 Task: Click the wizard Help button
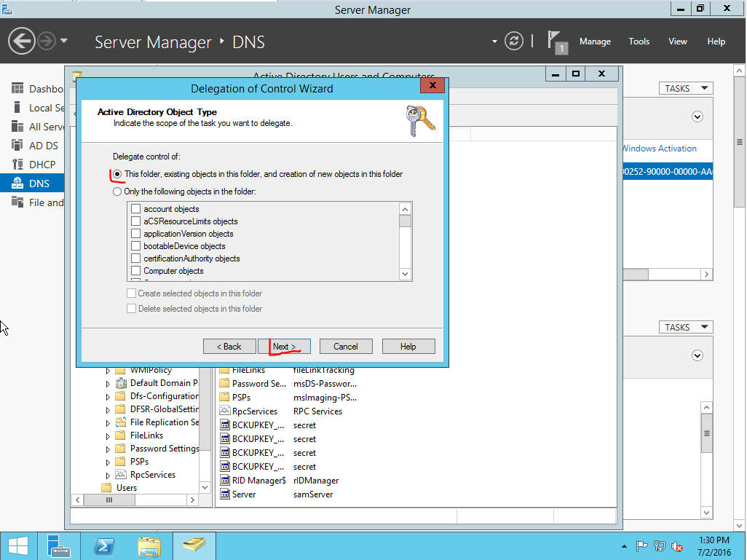click(408, 347)
